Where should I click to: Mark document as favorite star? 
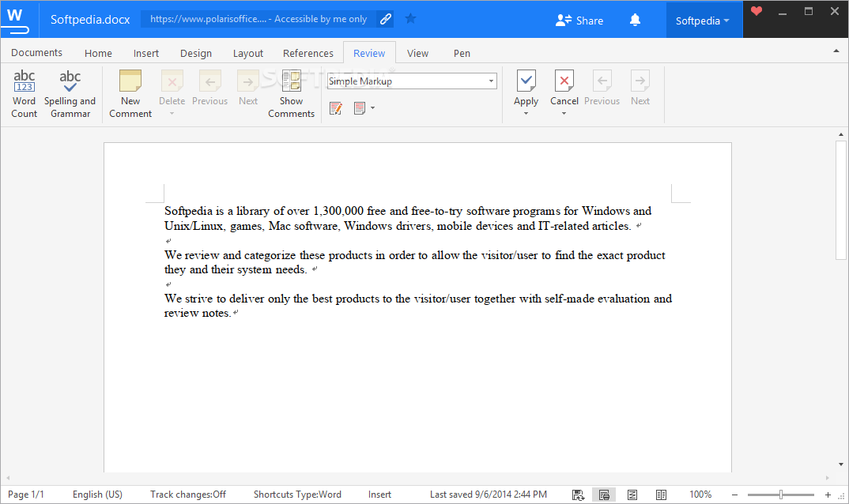(410, 19)
